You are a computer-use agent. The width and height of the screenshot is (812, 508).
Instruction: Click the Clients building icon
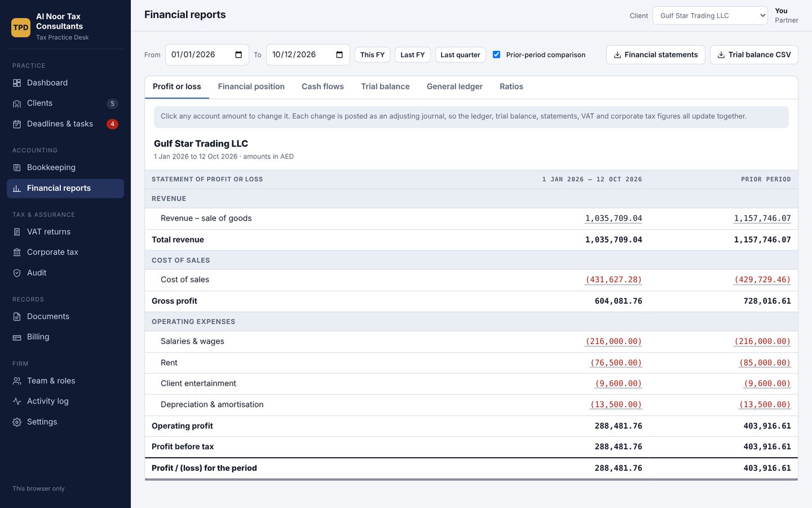[17, 103]
